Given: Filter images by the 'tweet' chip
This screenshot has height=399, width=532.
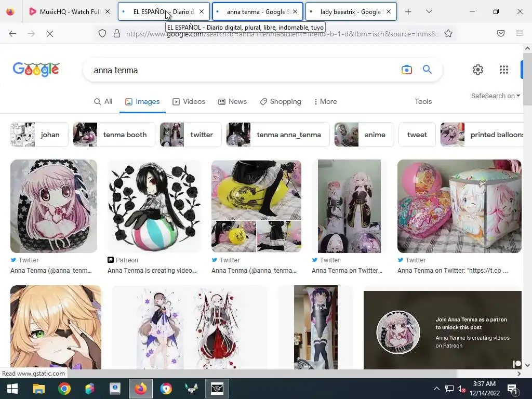Looking at the screenshot, I should click(417, 135).
